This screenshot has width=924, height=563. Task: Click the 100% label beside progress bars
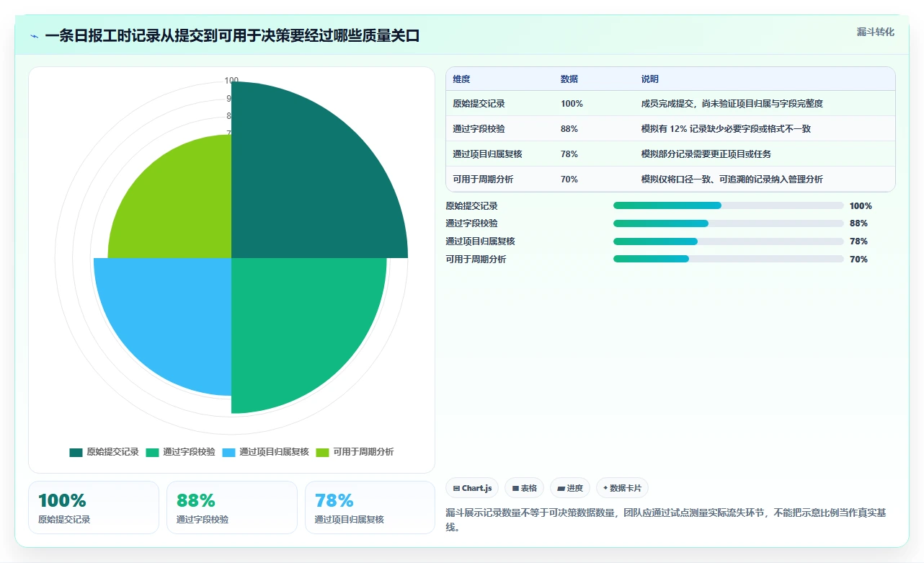861,205
